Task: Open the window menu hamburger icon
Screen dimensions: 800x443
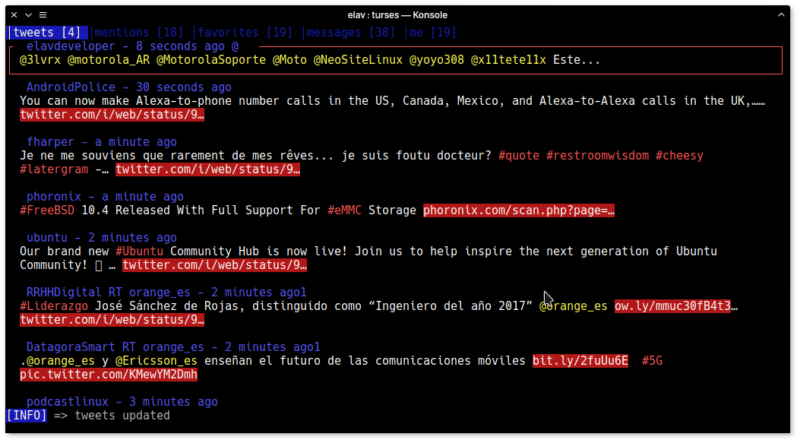Action: click(45, 15)
